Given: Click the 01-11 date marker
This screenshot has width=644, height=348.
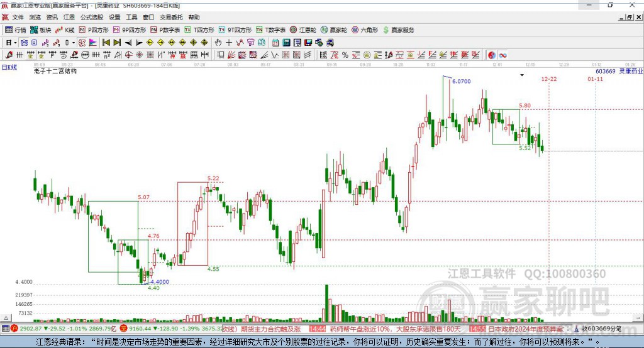Looking at the screenshot, I should click(x=595, y=79).
